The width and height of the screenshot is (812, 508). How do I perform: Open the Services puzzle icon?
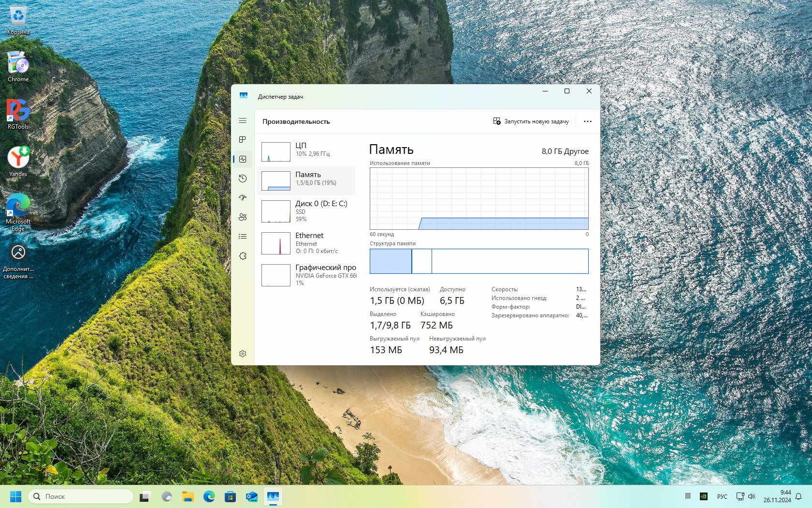tap(243, 256)
